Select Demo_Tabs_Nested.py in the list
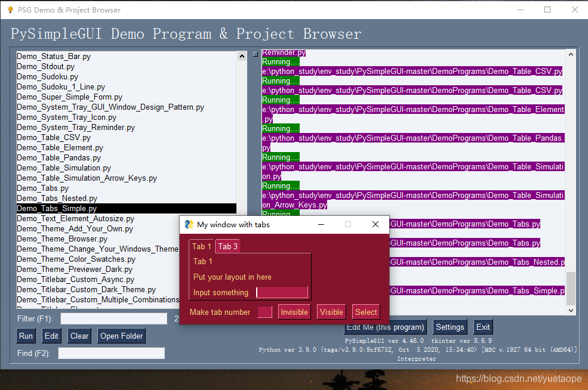The height and width of the screenshot is (390, 588). click(127, 198)
